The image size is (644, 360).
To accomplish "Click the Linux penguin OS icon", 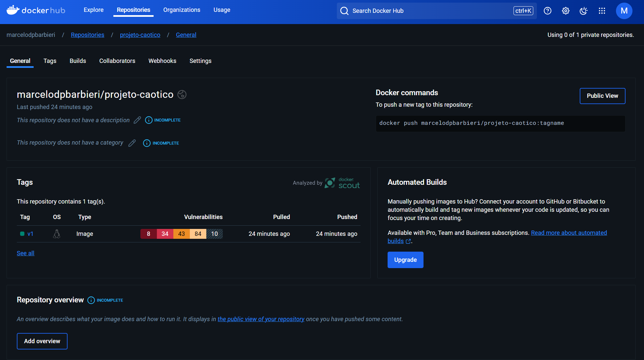I will coord(57,234).
